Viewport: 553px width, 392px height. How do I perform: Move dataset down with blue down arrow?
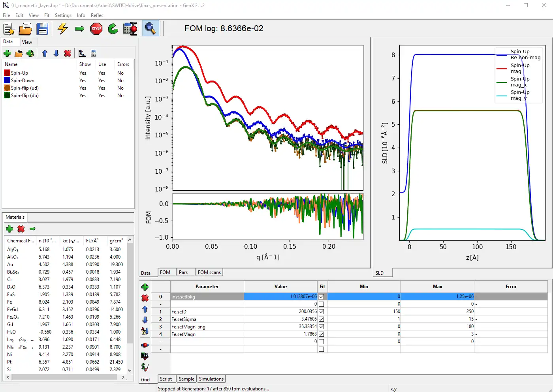[x=56, y=53]
